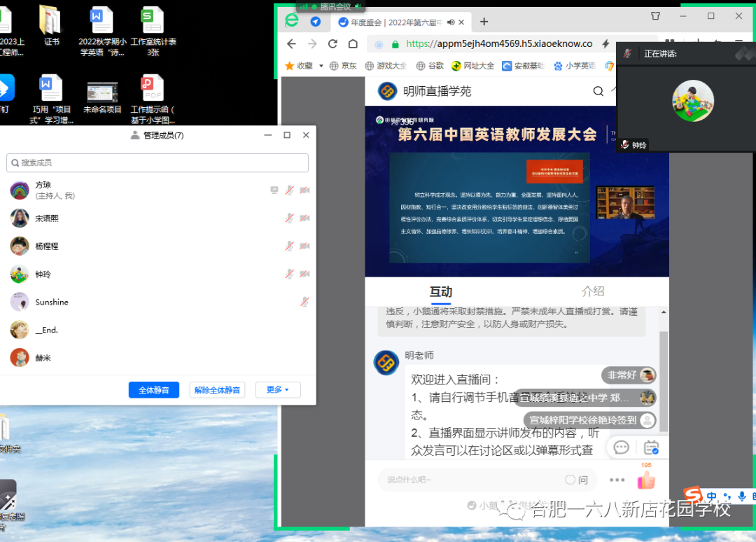Reload the browser page

[332, 44]
